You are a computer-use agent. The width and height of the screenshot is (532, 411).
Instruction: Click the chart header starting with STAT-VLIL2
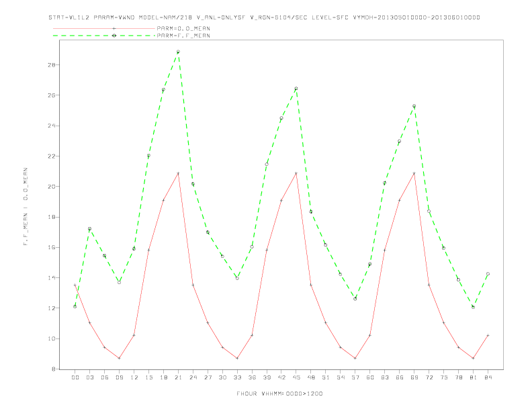tap(264, 17)
